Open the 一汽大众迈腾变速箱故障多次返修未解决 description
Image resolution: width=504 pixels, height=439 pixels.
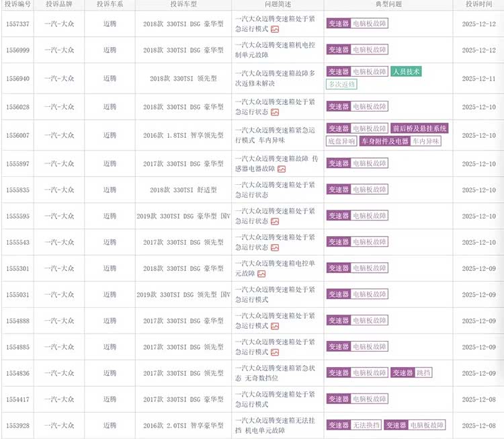tap(274, 77)
